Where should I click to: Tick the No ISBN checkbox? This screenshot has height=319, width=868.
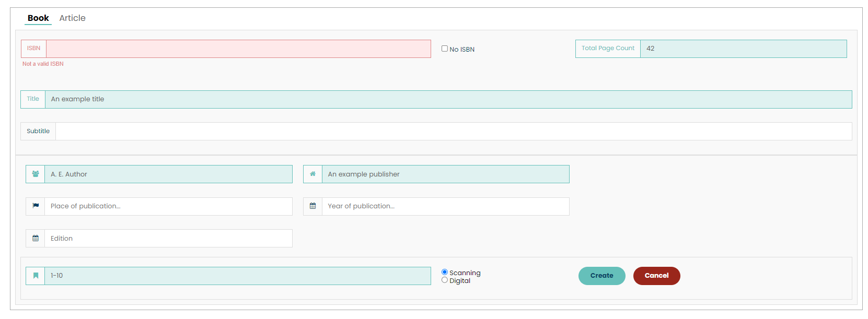(x=445, y=49)
